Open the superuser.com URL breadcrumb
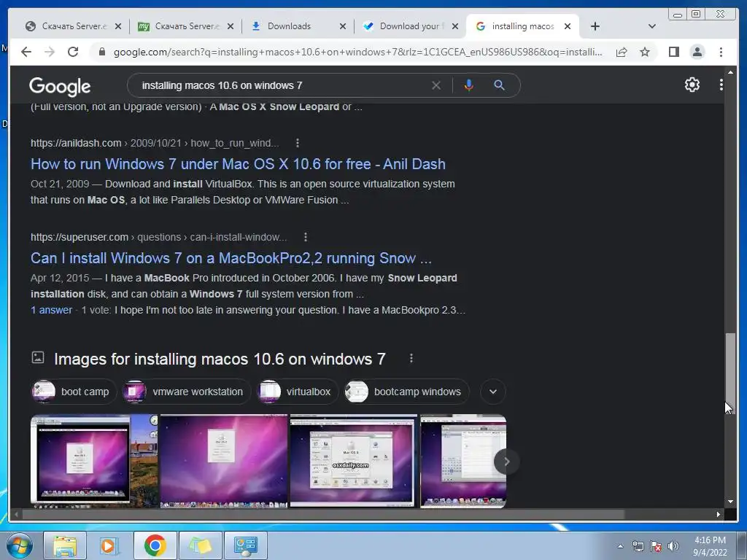This screenshot has height=560, width=747. [158, 237]
